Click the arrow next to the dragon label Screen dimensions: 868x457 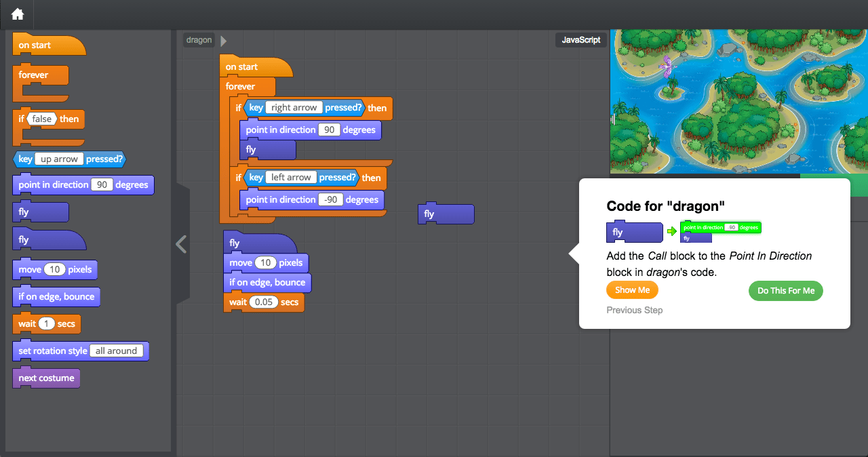click(x=224, y=41)
